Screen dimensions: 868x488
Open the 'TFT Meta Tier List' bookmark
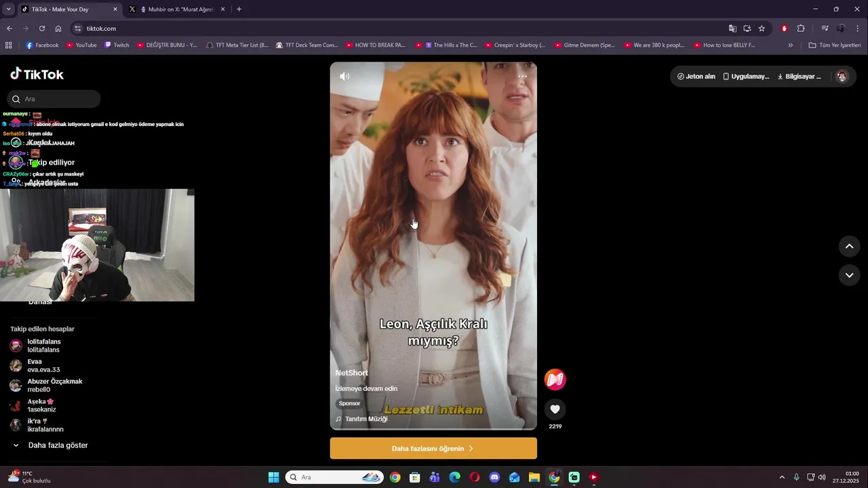coord(237,45)
